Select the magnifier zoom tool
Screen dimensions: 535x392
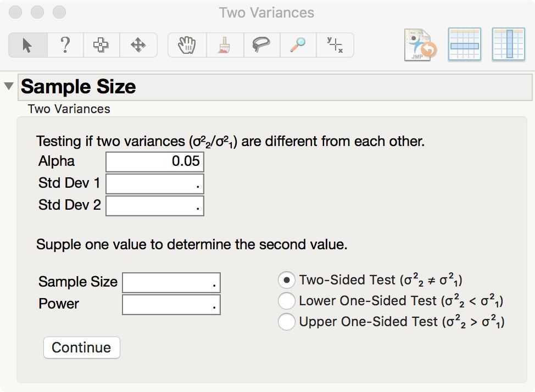coord(298,45)
